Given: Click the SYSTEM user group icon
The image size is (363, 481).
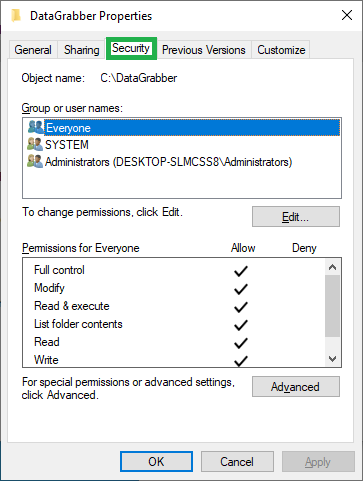Looking at the screenshot, I should [35, 144].
